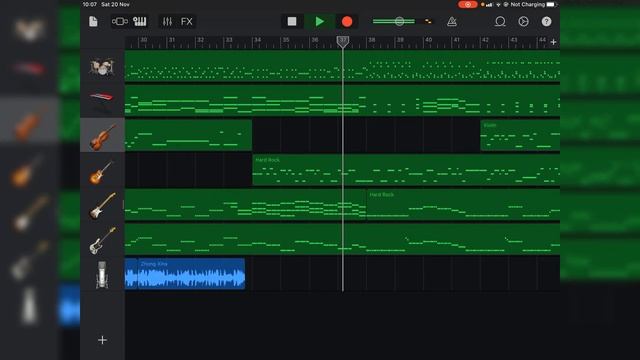The width and height of the screenshot is (640, 360).
Task: Select the microphone audio track icon
Action: pos(102,275)
